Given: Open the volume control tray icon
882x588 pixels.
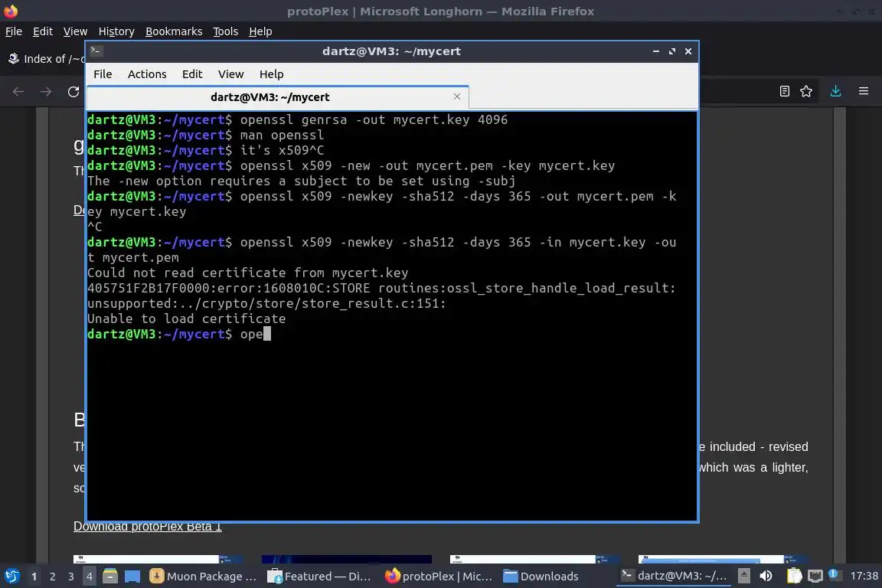Looking at the screenshot, I should click(766, 576).
